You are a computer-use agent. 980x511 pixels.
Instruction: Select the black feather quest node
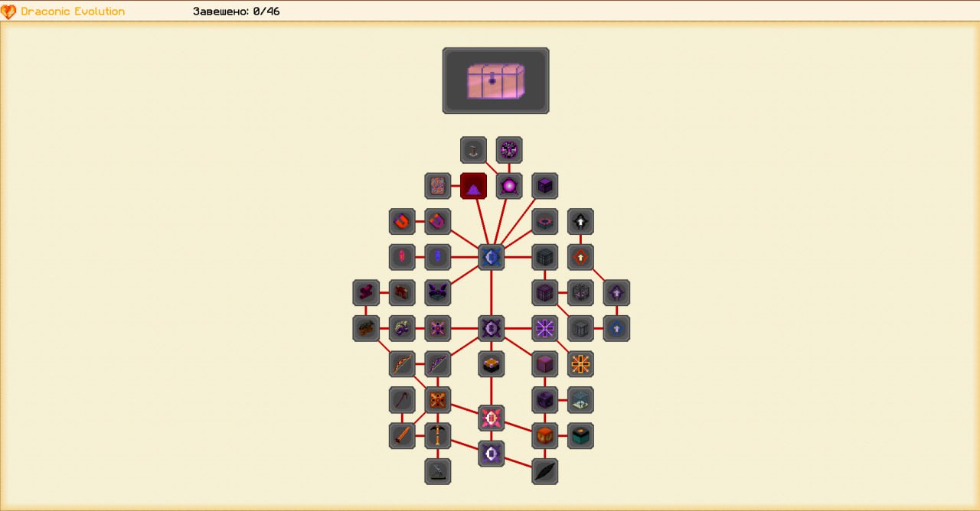click(x=544, y=471)
